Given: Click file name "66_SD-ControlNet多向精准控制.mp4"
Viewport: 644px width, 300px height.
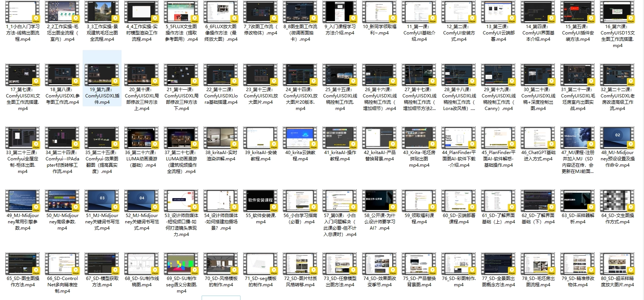Looking at the screenshot, I should pos(62,285).
